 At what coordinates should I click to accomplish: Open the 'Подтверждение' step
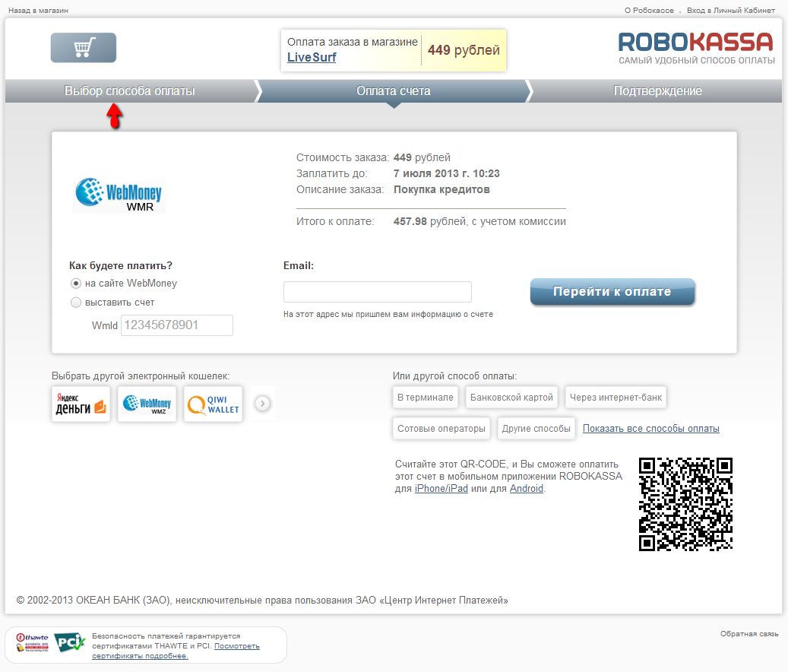pos(658,91)
